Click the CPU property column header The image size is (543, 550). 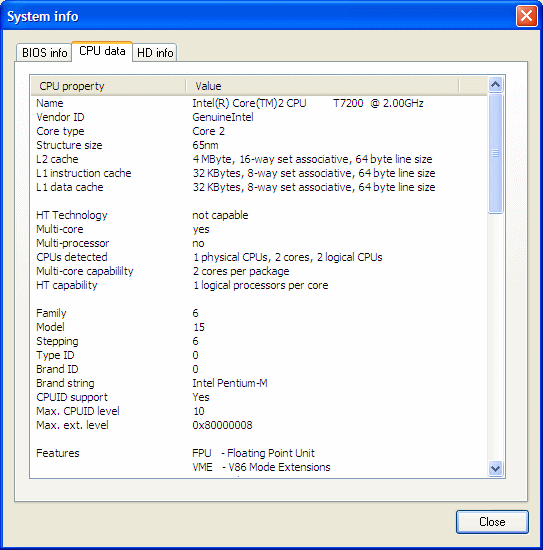click(108, 86)
